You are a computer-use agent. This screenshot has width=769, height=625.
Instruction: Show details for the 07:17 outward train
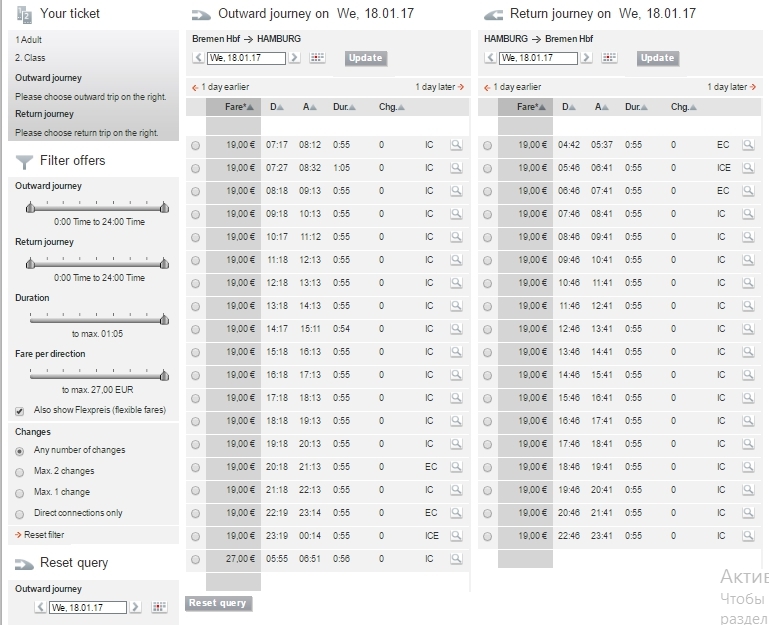coord(456,145)
